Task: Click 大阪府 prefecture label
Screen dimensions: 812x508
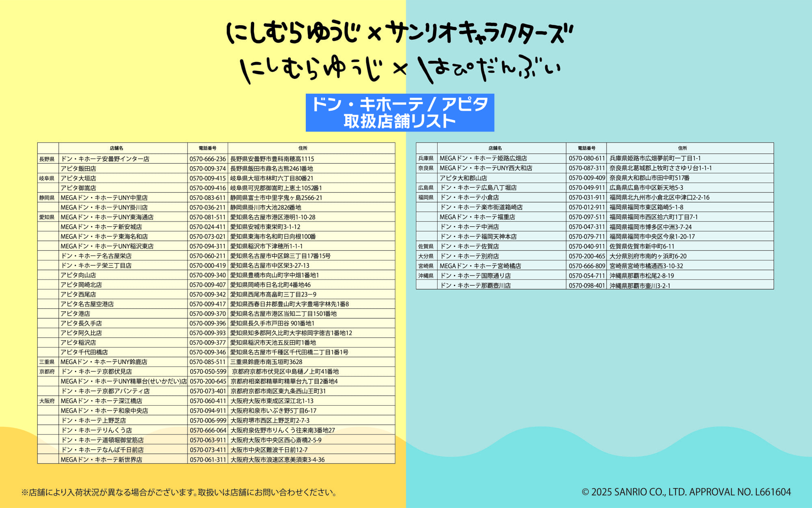Action: (x=47, y=401)
